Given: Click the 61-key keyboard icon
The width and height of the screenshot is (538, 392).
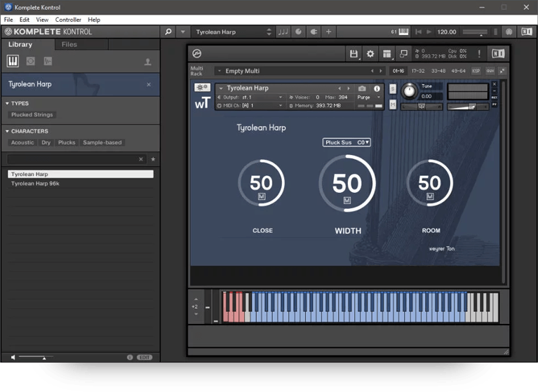Looking at the screenshot, I should point(403,32).
